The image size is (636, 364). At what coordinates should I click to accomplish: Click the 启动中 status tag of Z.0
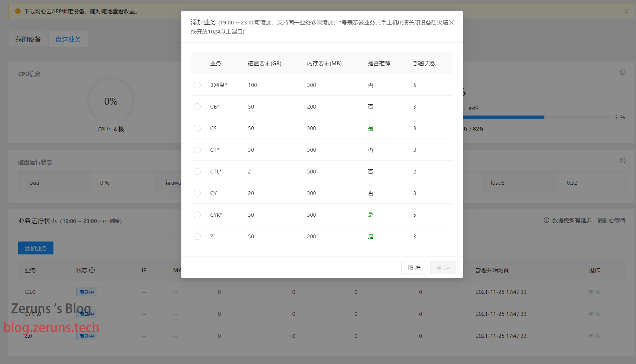pyautogui.click(x=87, y=336)
